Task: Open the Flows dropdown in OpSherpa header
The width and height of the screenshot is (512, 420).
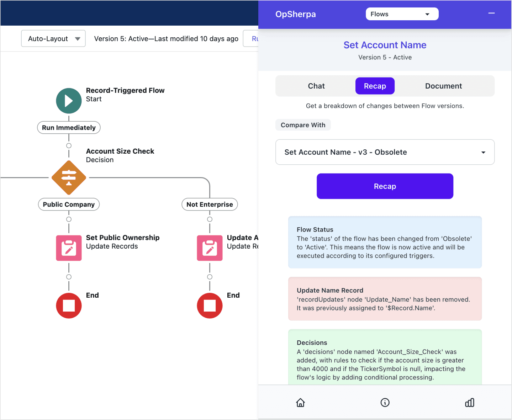Action: pyautogui.click(x=402, y=14)
